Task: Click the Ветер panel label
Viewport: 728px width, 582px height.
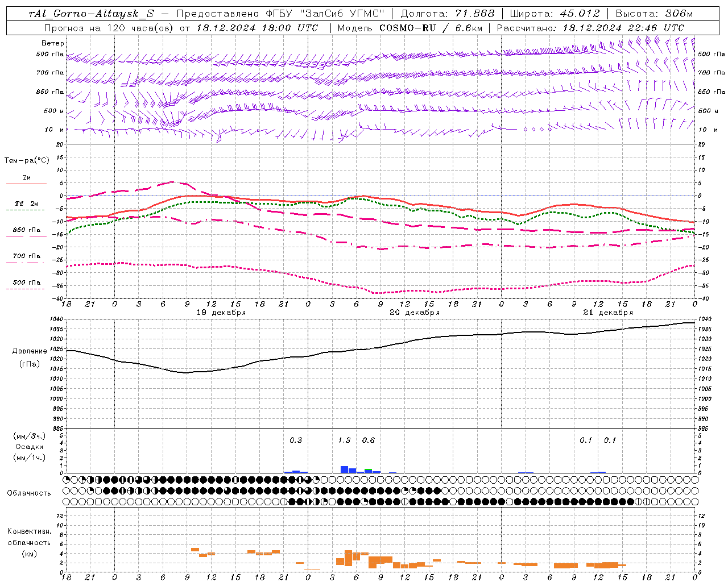Action: click(x=53, y=43)
